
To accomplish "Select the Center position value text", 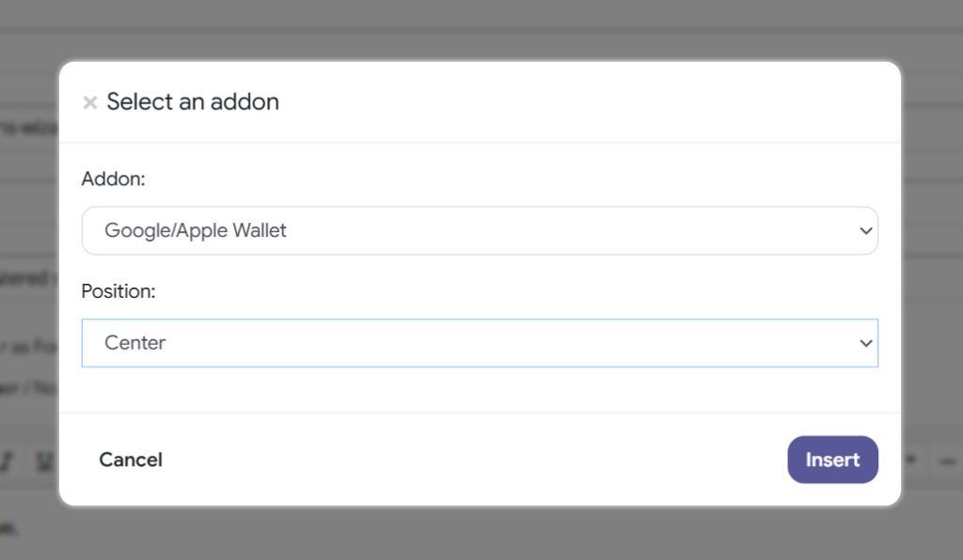I will [x=135, y=343].
